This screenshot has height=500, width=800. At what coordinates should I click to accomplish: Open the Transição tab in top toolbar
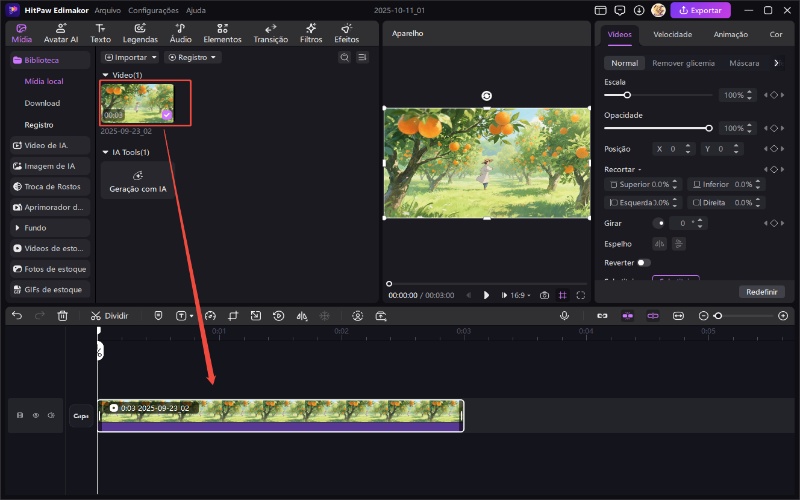point(270,33)
